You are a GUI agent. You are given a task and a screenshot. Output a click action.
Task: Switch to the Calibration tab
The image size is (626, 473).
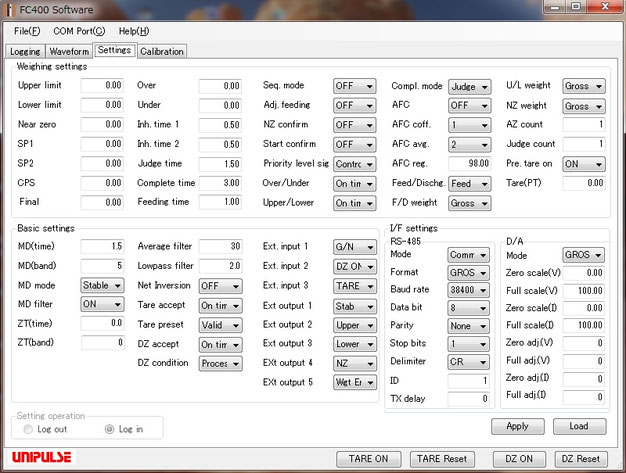161,50
